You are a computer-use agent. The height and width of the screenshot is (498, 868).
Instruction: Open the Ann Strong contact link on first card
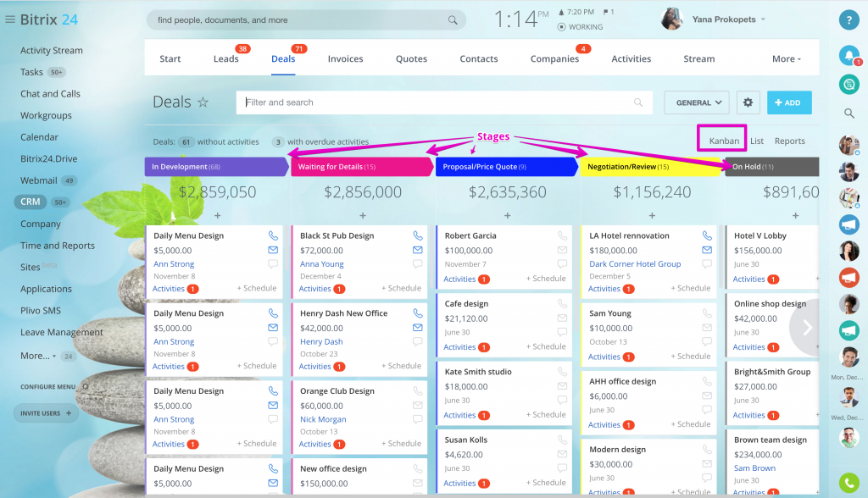pyautogui.click(x=174, y=264)
